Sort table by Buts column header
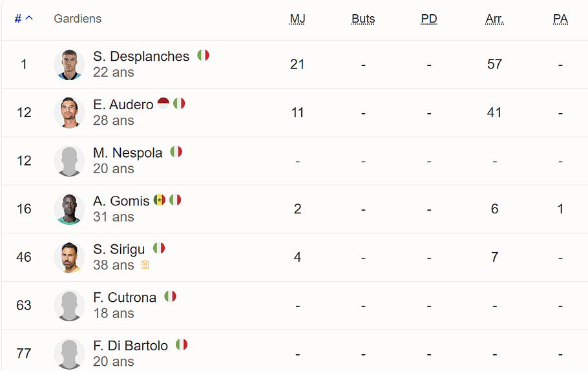Screen dimensions: 588x371 click(x=363, y=19)
